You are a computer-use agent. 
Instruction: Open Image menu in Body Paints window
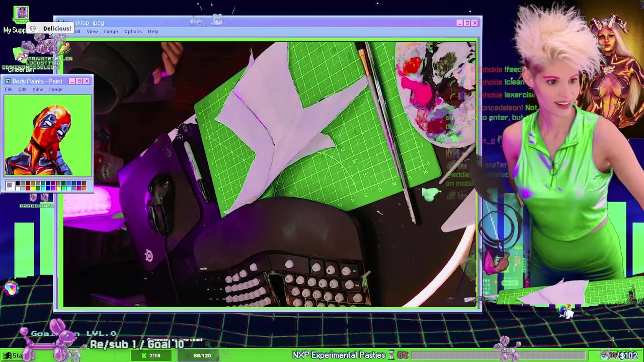tap(56, 89)
